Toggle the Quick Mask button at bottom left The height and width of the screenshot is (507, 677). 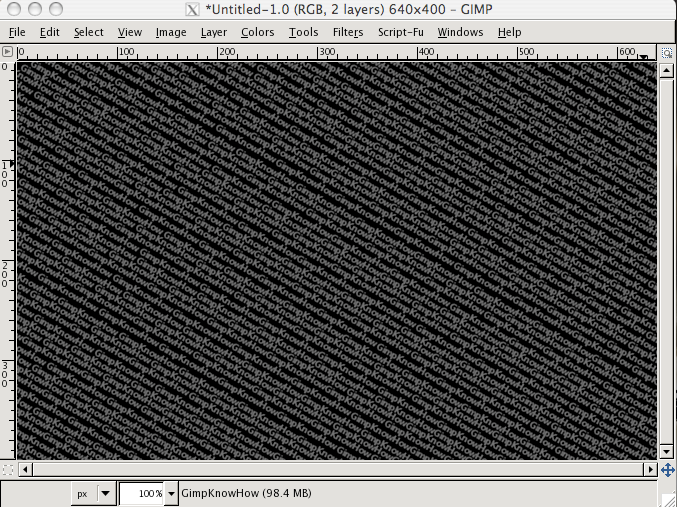[x=7, y=469]
